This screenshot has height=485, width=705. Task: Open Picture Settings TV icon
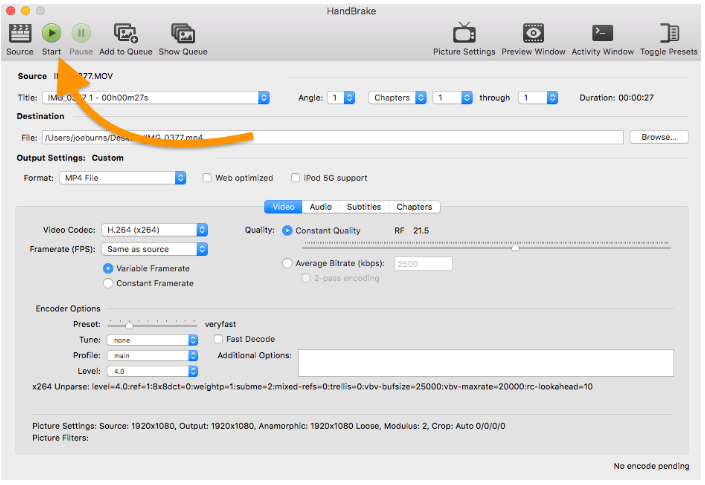(x=464, y=33)
